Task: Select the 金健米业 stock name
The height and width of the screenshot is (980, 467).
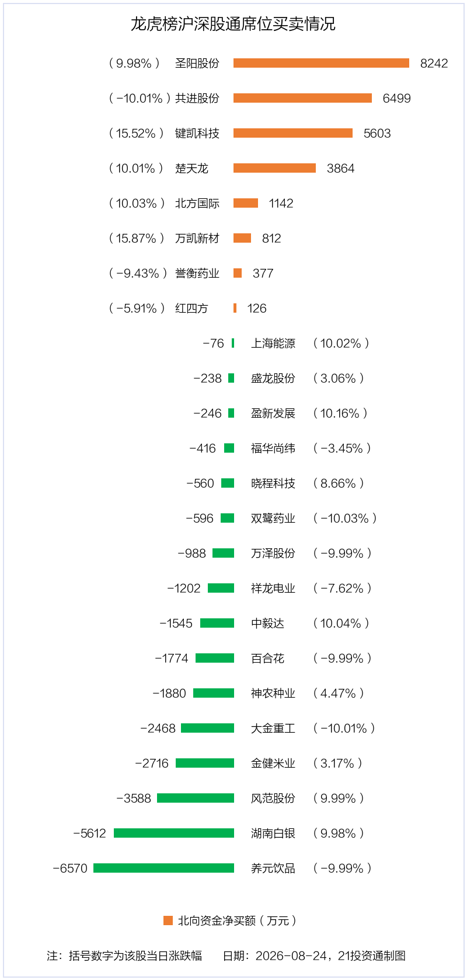Action: pos(273,763)
